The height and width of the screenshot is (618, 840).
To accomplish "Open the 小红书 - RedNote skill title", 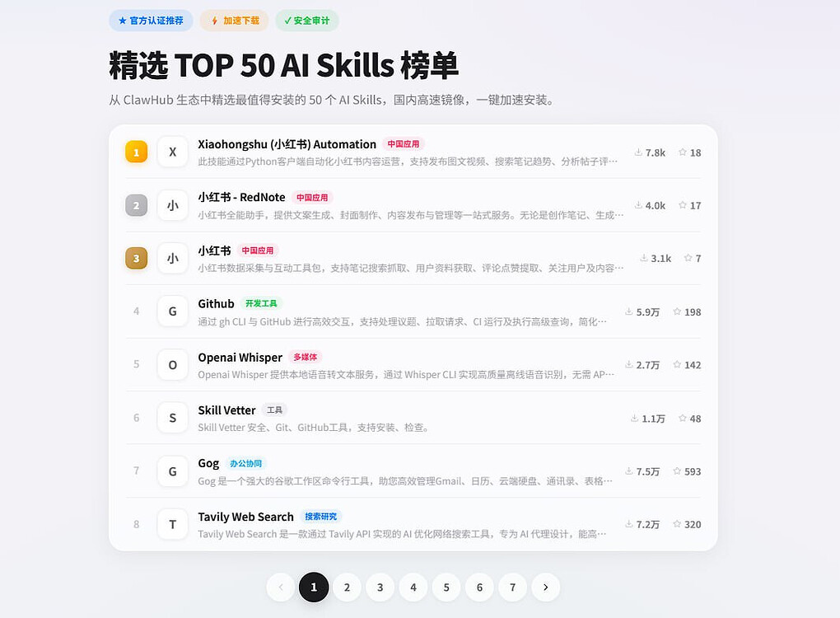I will (x=241, y=197).
